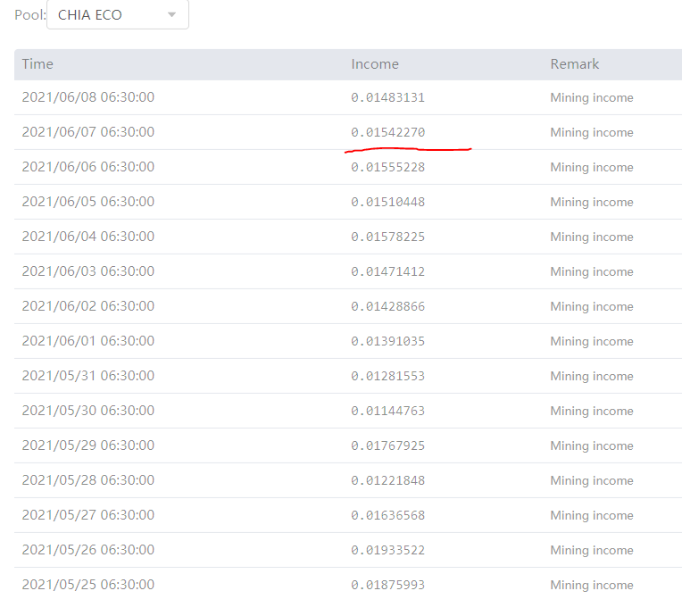
Task: Select the 2021/06/04 06:30:00 time cell
Action: [x=88, y=237]
